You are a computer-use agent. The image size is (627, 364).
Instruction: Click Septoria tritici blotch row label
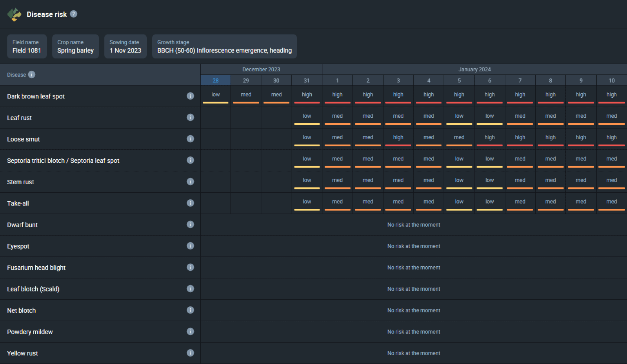63,160
